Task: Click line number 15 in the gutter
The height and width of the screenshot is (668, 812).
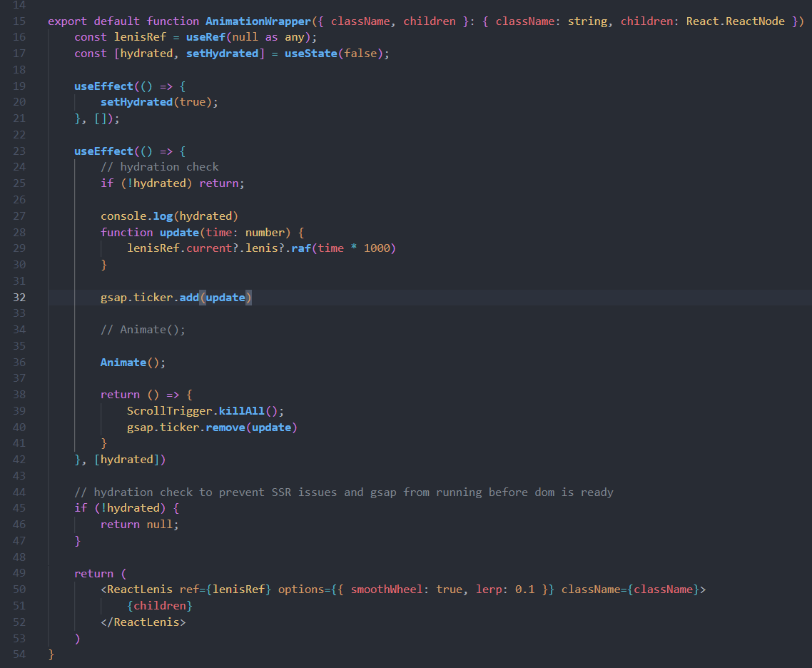Action: 19,21
